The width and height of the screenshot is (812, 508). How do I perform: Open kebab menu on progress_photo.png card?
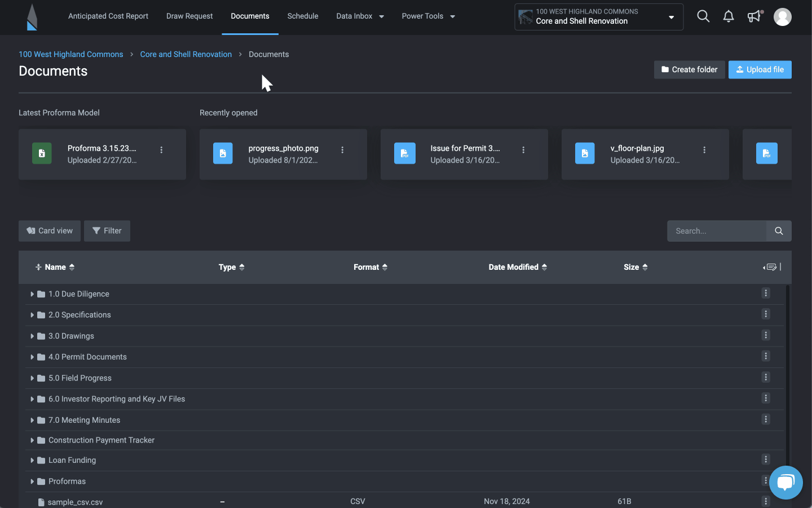[x=342, y=150]
